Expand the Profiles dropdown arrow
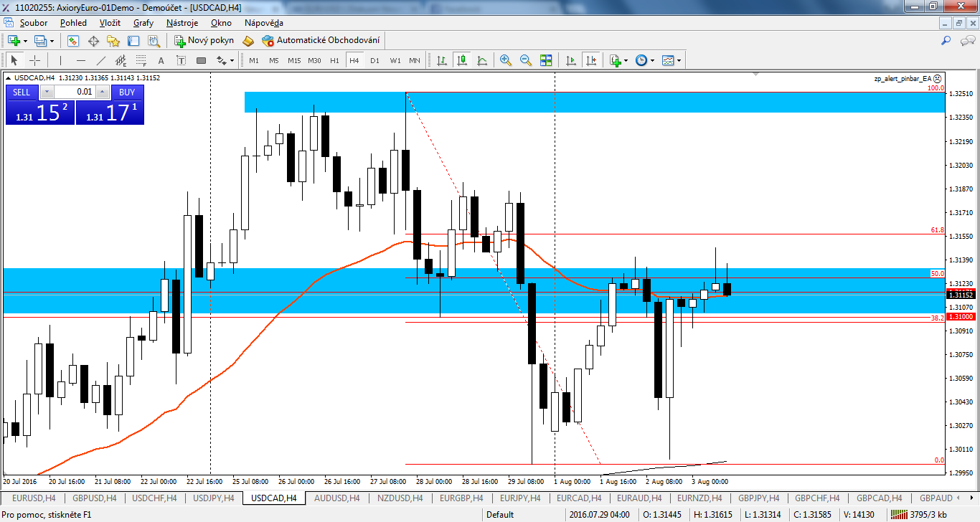 52,42
